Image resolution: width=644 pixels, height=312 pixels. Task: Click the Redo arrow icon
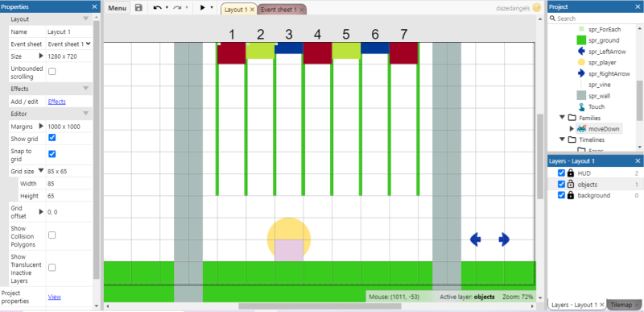click(177, 8)
